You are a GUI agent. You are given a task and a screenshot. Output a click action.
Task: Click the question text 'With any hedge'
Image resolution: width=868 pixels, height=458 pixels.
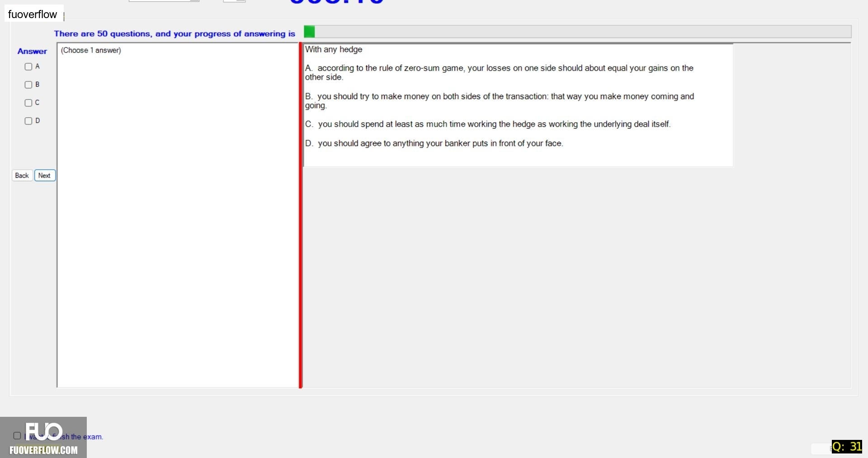pos(334,49)
